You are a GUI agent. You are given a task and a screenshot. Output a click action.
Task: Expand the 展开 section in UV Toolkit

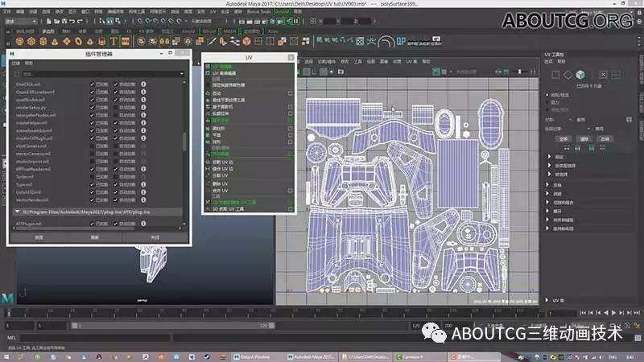click(547, 211)
